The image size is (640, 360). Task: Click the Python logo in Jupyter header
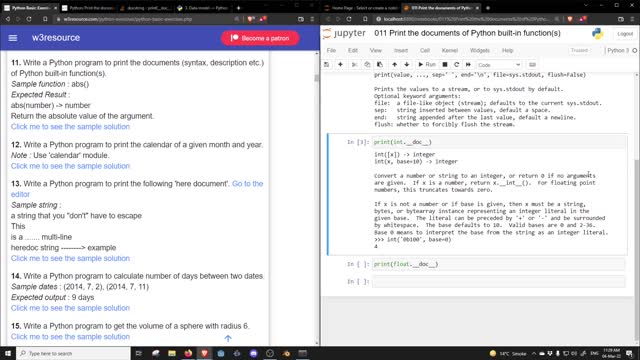click(x=598, y=33)
